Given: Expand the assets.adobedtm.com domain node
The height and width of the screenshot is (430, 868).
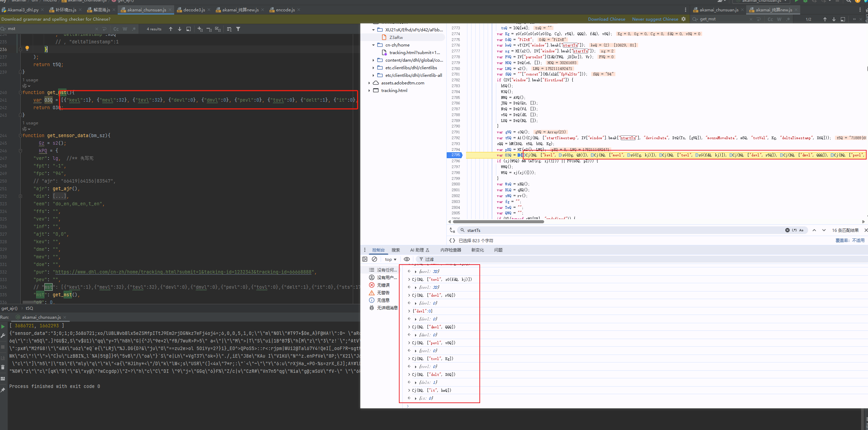Looking at the screenshot, I should [x=369, y=83].
